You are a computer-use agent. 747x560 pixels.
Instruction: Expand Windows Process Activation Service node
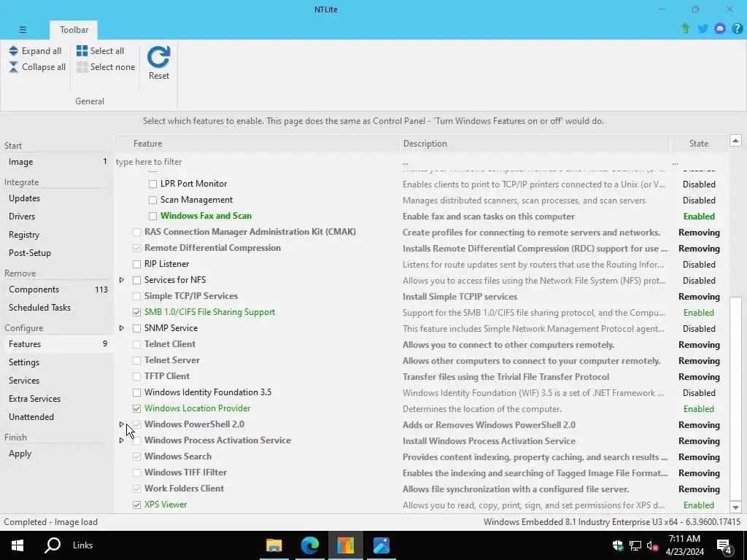(122, 440)
